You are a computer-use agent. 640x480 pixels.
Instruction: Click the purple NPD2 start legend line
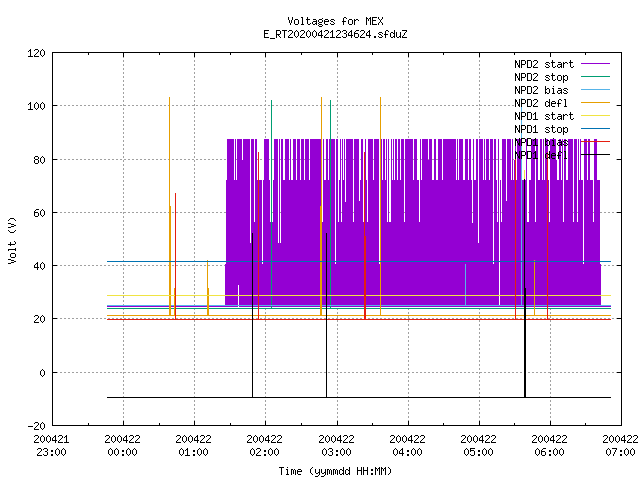pyautogui.click(x=596, y=64)
